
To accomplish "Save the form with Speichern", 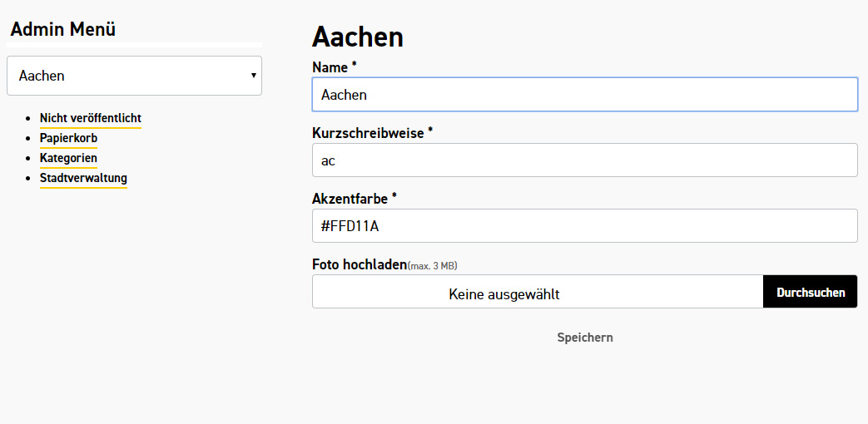I will [x=584, y=338].
